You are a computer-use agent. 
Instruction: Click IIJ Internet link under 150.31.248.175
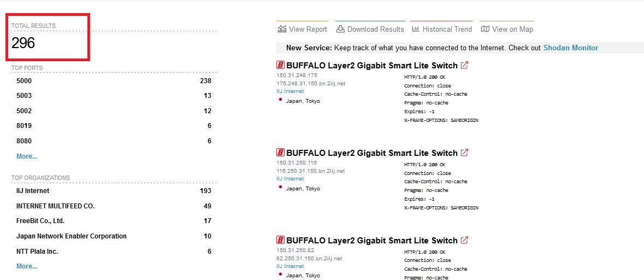click(290, 91)
